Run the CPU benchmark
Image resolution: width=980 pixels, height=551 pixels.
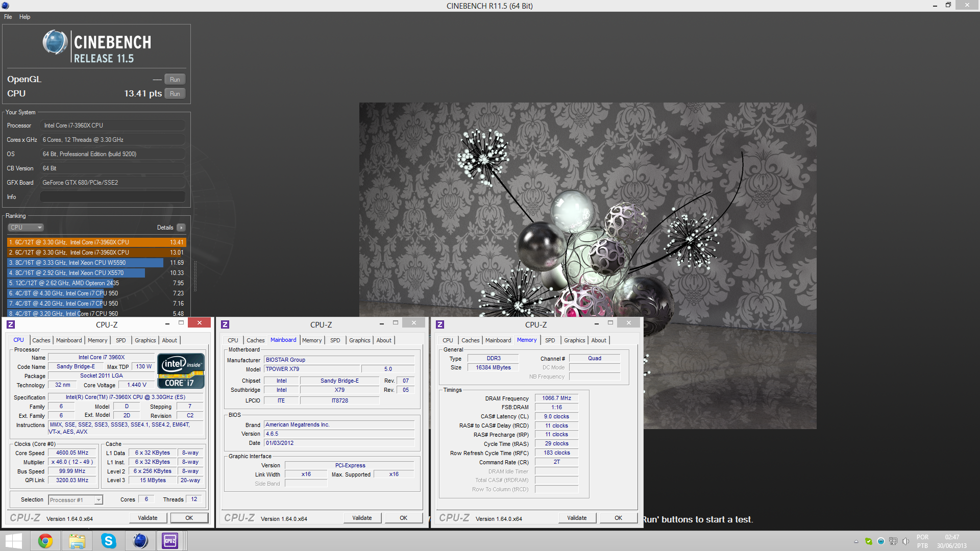(x=175, y=94)
